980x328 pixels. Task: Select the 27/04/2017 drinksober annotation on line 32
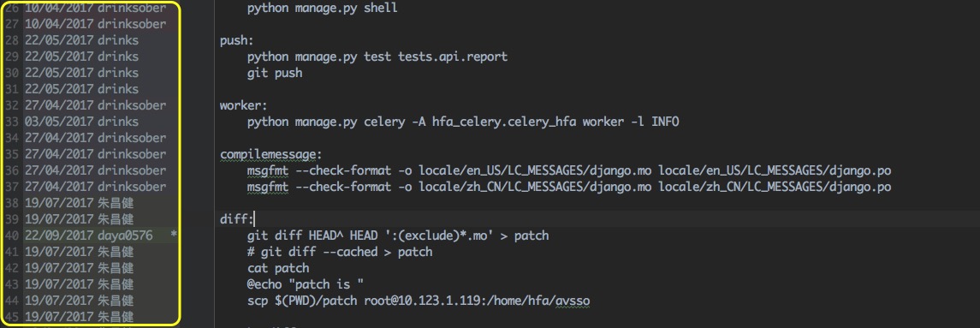pos(96,105)
